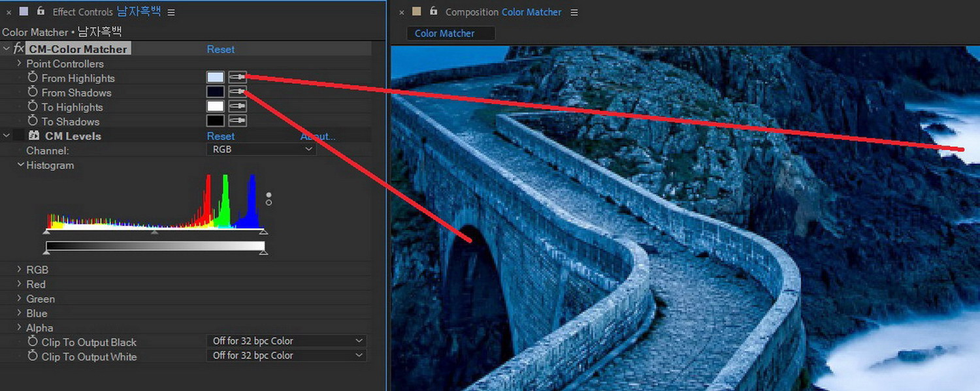Click output white triangle on gradient bar
The height and width of the screenshot is (391, 980).
click(263, 252)
